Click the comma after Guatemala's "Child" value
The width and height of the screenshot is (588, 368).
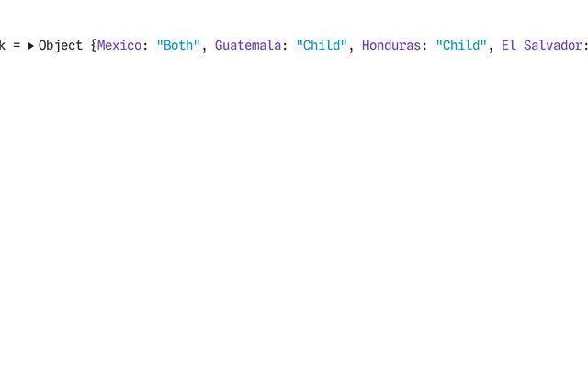(351, 49)
